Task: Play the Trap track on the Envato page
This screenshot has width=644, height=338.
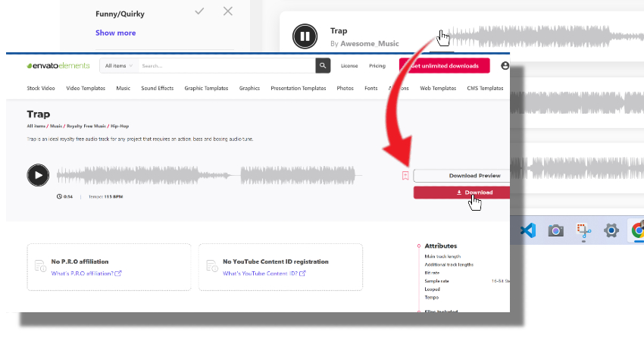Action: coord(38,175)
